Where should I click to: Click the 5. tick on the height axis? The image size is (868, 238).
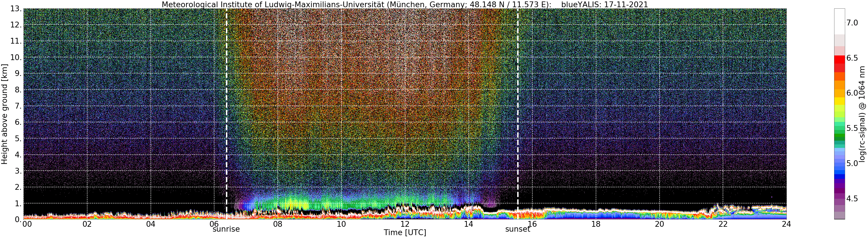[x=18, y=138]
